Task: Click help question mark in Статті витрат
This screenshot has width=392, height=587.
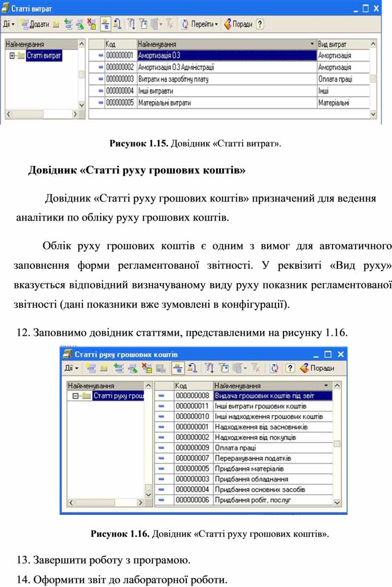Action: (260, 24)
